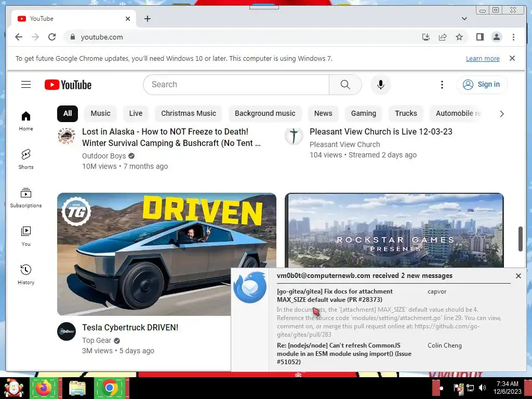Open Top Gear channel name

click(96, 340)
